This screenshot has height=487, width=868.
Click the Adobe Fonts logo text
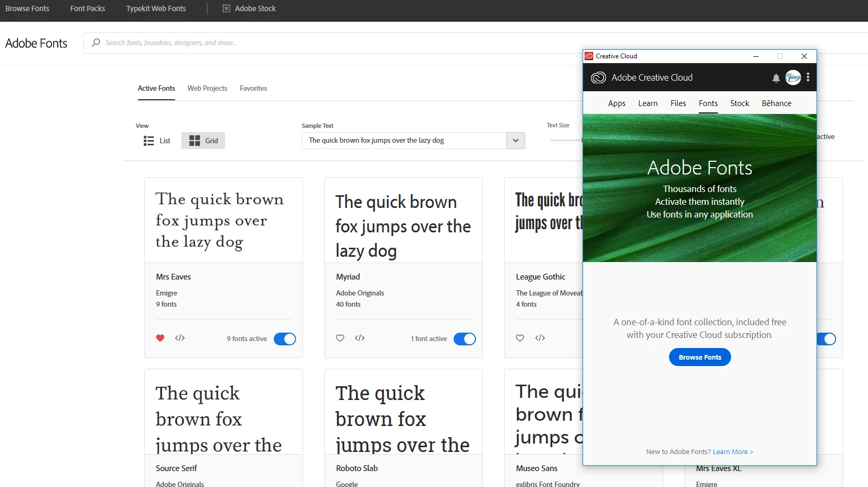point(36,43)
